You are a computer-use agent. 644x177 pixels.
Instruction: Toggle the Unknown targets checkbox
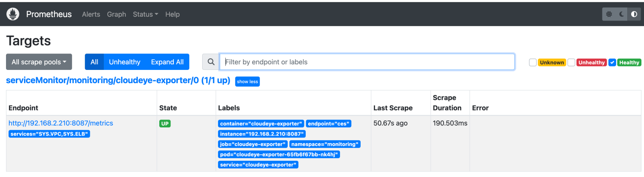[533, 63]
